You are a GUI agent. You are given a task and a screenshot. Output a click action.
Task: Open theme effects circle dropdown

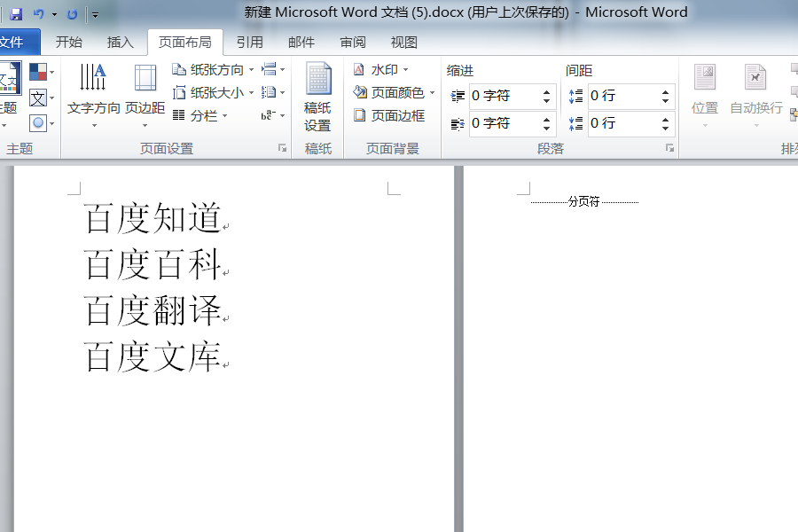[x=42, y=122]
